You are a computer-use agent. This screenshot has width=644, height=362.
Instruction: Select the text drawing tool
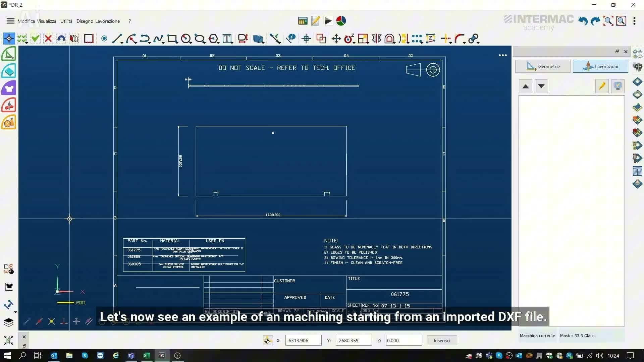coord(227,39)
